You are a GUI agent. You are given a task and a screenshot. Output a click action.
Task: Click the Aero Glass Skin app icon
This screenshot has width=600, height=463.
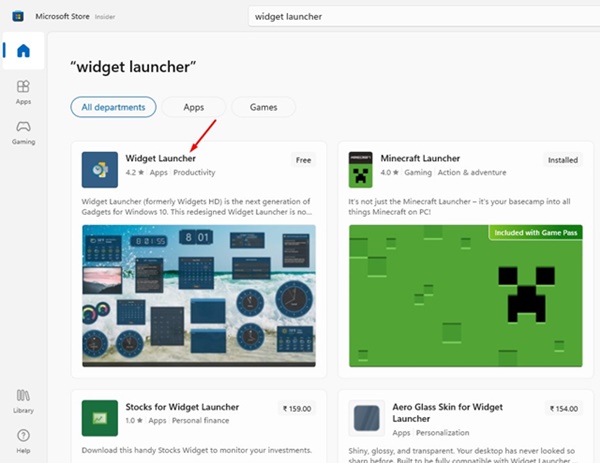(366, 418)
